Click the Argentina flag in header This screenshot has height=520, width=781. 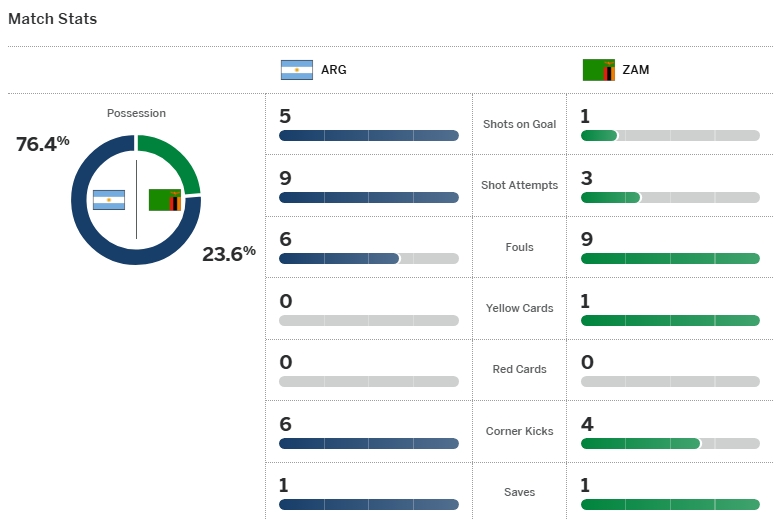tap(296, 70)
